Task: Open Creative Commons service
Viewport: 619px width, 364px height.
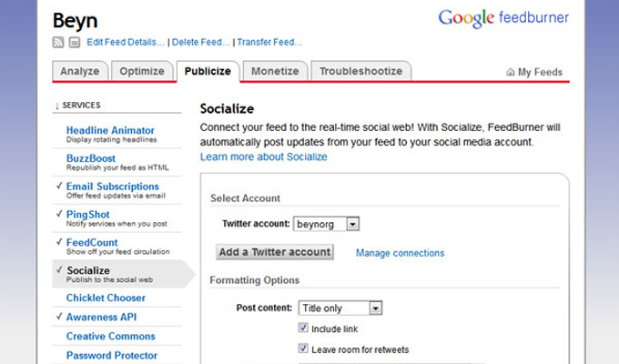Action: pos(110,336)
